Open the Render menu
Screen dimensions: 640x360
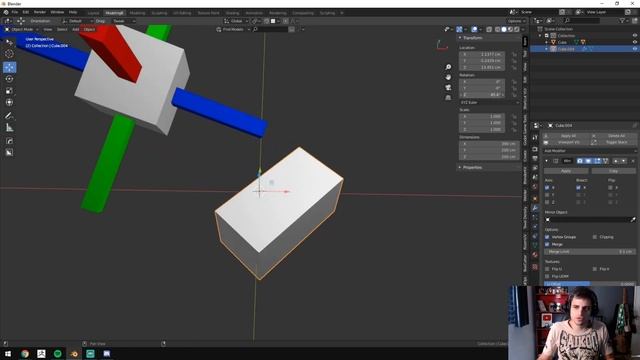coord(40,12)
